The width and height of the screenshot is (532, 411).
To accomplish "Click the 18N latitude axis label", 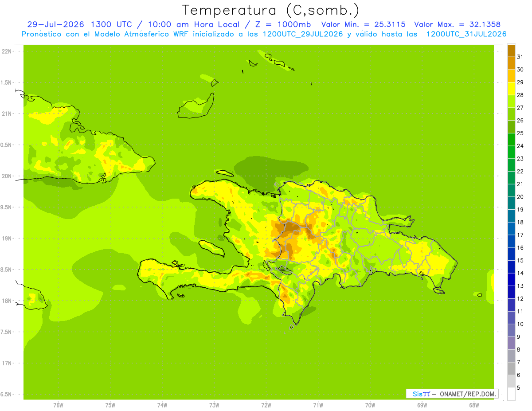I will coord(7,301).
